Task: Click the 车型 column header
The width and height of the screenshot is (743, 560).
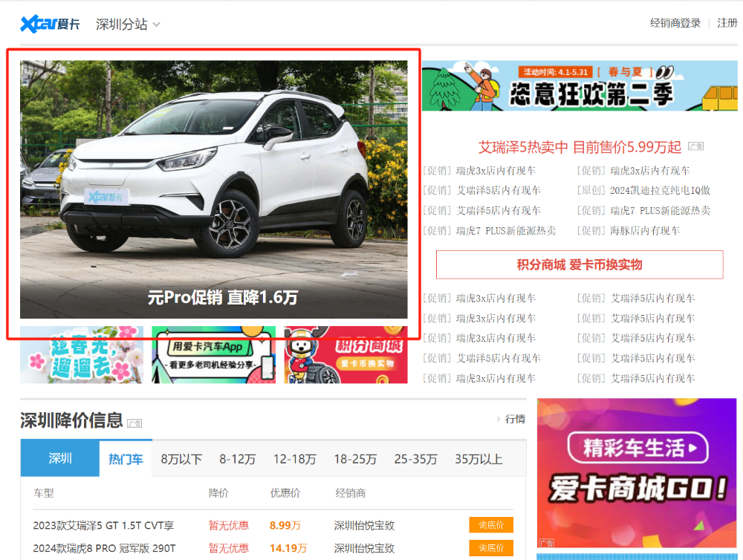Action: coord(44,493)
